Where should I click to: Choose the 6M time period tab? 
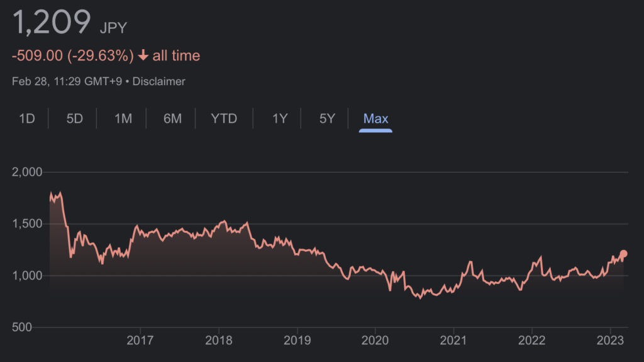172,118
